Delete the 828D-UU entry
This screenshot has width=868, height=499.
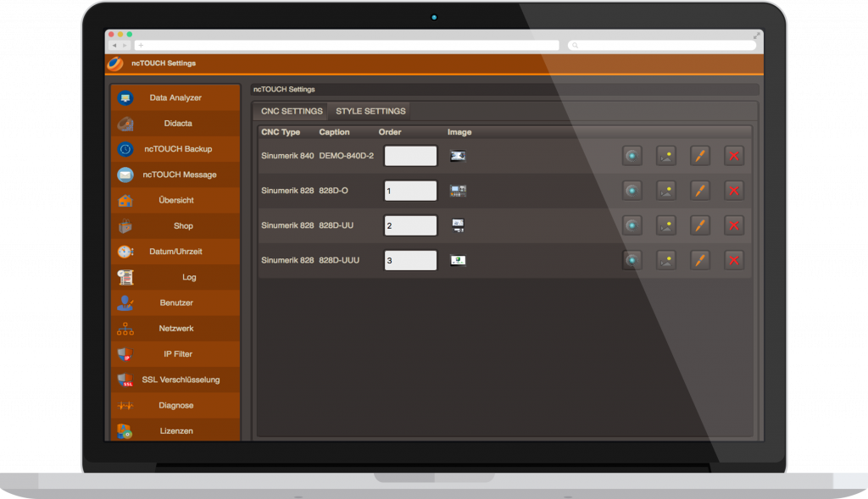pos(734,225)
